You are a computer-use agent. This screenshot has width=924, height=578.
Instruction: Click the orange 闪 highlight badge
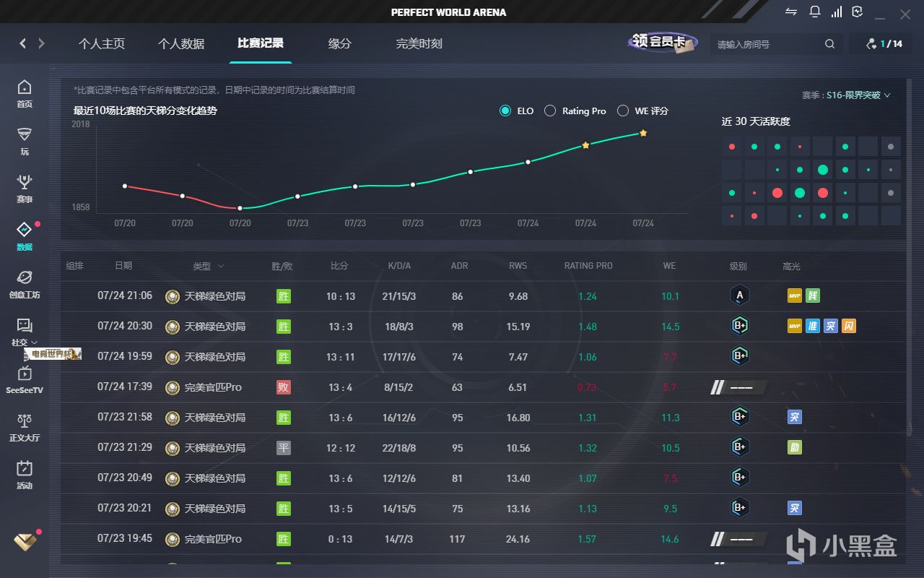849,326
